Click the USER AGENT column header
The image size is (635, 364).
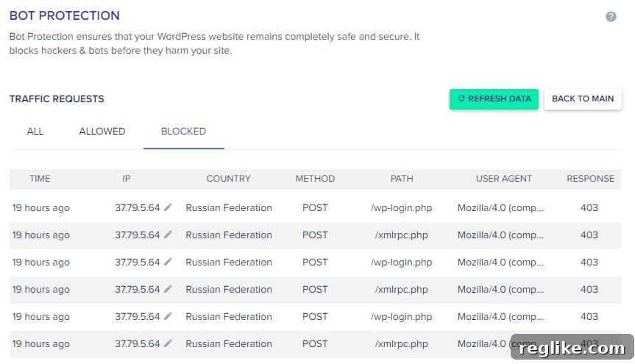[x=504, y=179]
